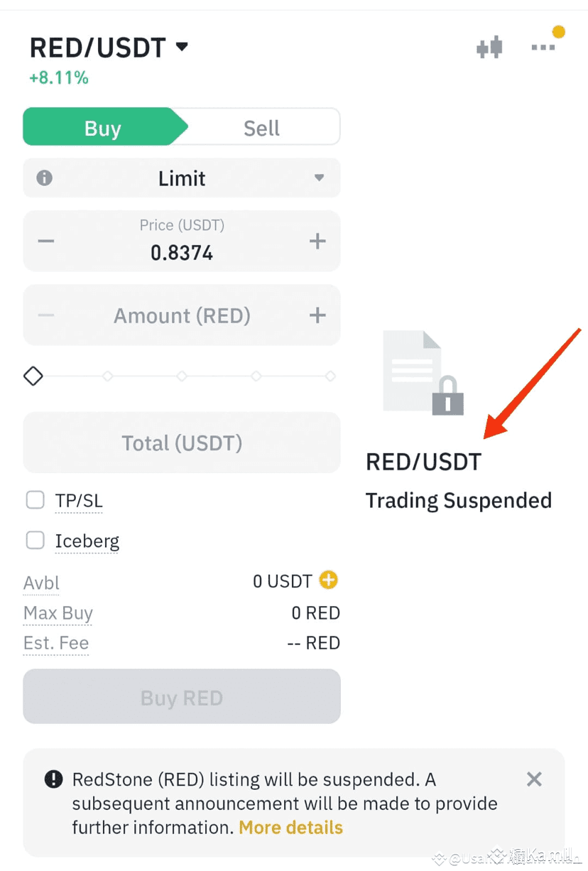This screenshot has width=588, height=871.
Task: Click the info icon beside the Limit order type
Action: [43, 178]
